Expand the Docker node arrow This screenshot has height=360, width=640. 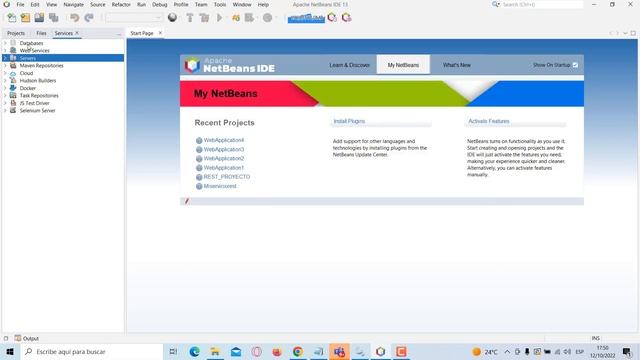(5, 88)
